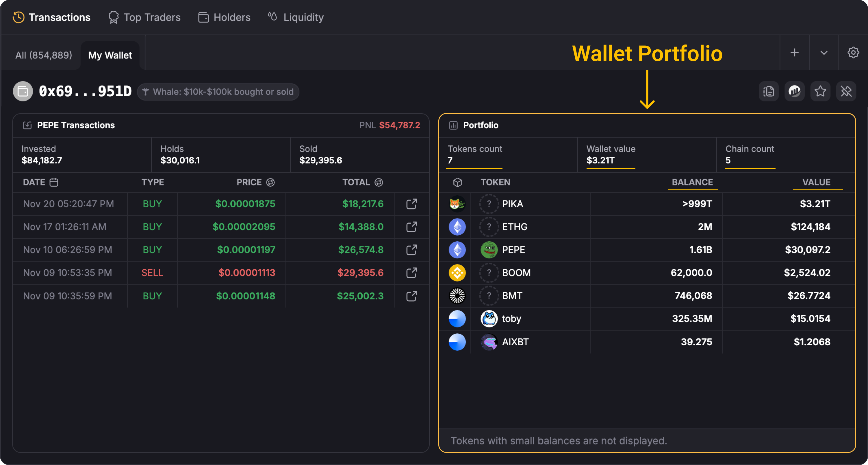The image size is (868, 465).
Task: Click the wallet address 0x69...951D
Action: tap(85, 91)
